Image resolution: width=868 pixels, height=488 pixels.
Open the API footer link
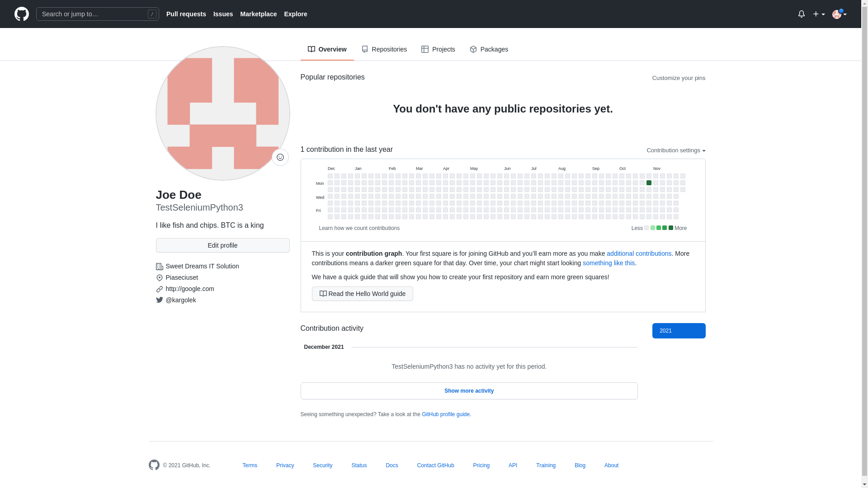pos(513,465)
